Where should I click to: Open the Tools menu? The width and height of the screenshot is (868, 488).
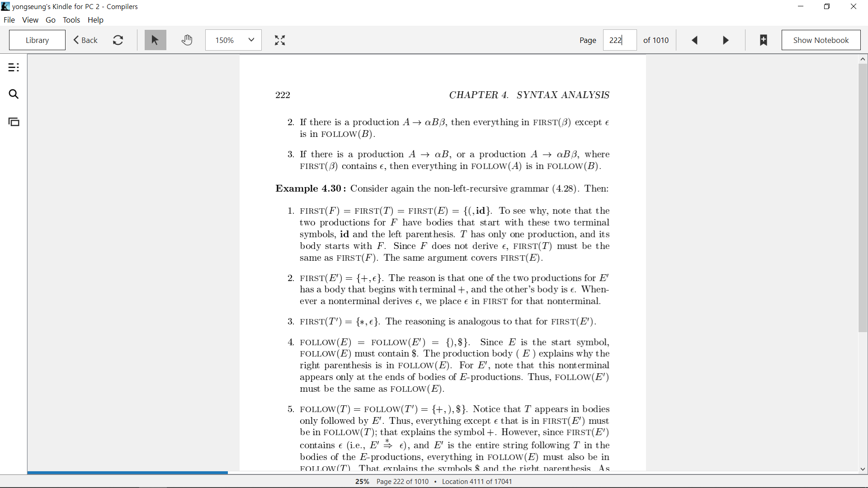[x=71, y=20]
